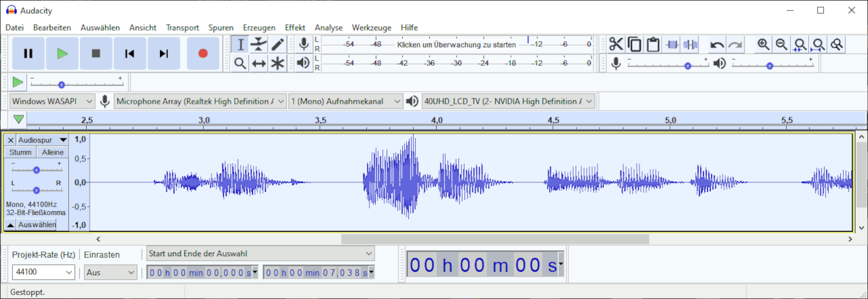Open the Audiospur track name menu

click(x=42, y=140)
